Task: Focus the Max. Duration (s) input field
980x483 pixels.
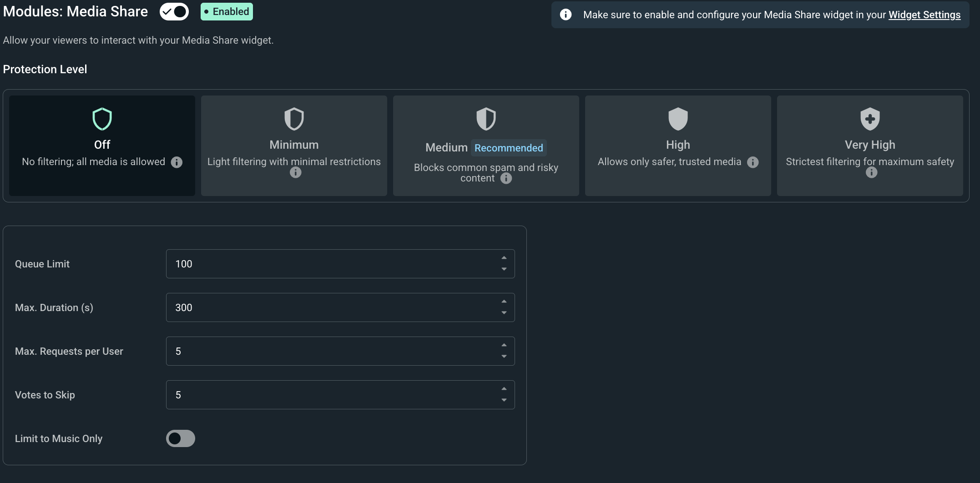Action: click(340, 307)
